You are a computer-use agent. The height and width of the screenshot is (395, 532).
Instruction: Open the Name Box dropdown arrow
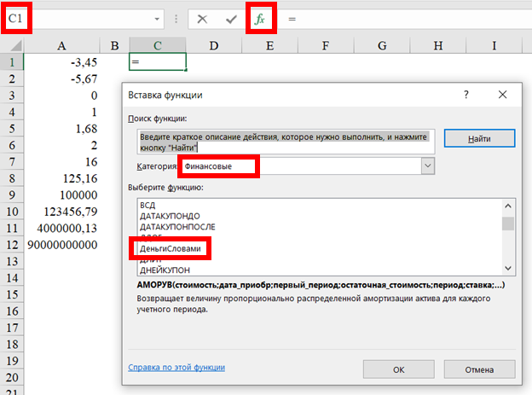[157, 19]
